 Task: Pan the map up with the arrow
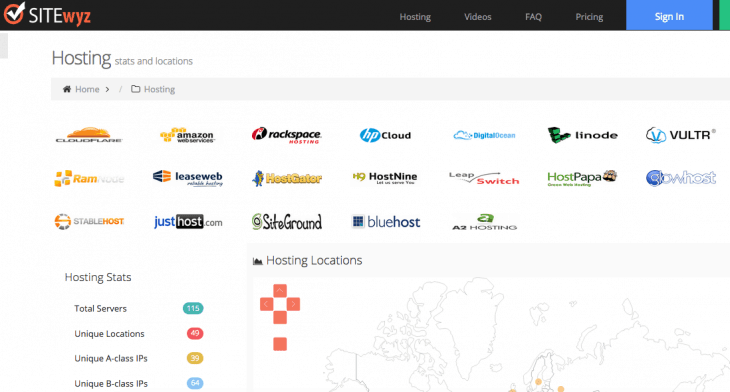[280, 291]
